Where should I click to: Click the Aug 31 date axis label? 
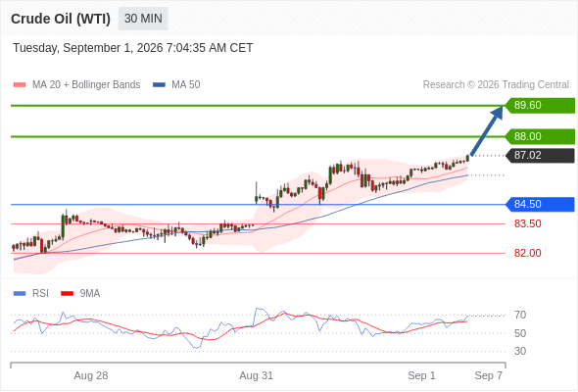coord(257,375)
